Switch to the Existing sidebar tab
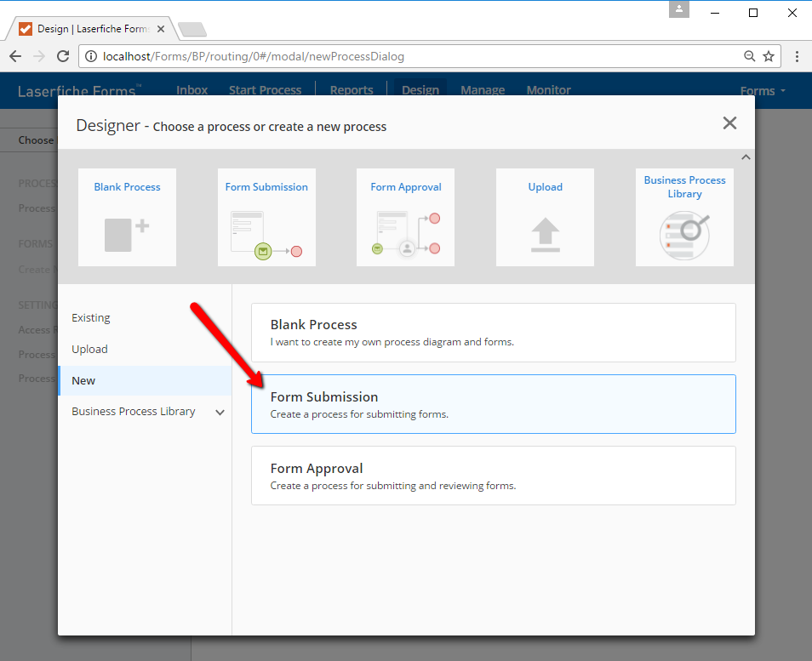 click(91, 317)
